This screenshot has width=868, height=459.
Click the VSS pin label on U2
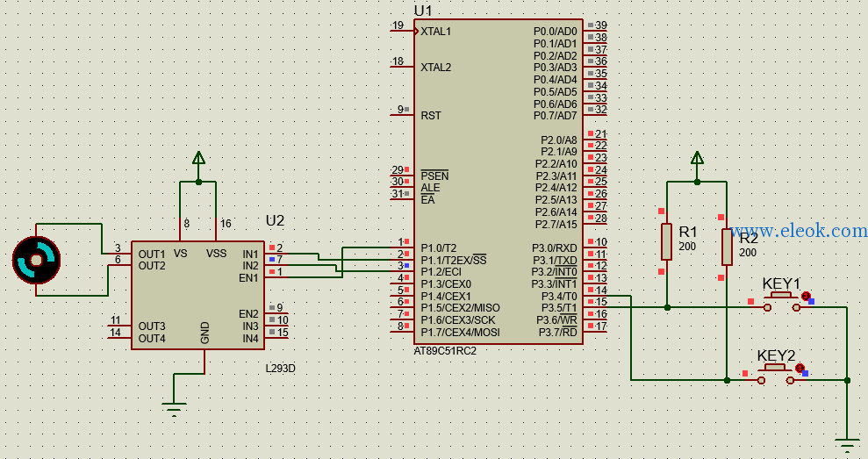coord(217,254)
